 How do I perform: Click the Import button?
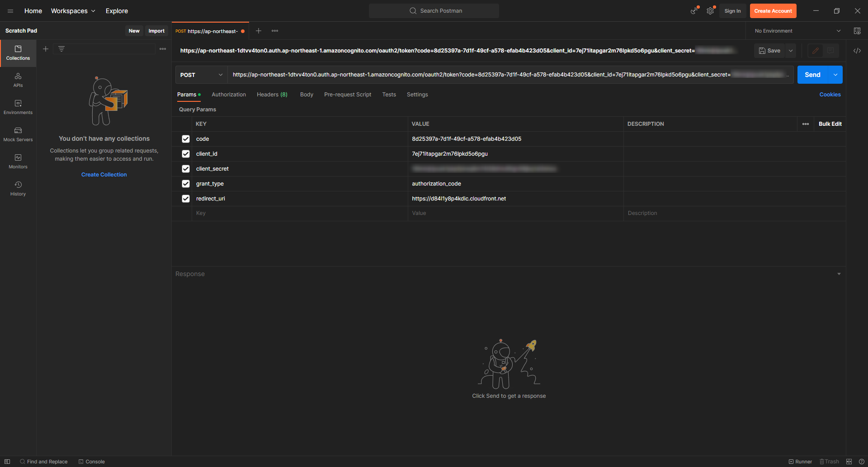pyautogui.click(x=156, y=31)
